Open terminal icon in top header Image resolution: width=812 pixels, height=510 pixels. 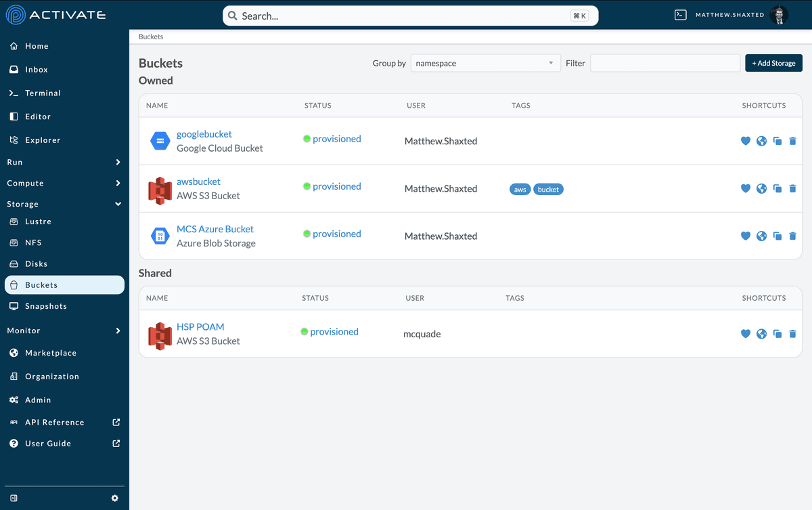pyautogui.click(x=681, y=15)
